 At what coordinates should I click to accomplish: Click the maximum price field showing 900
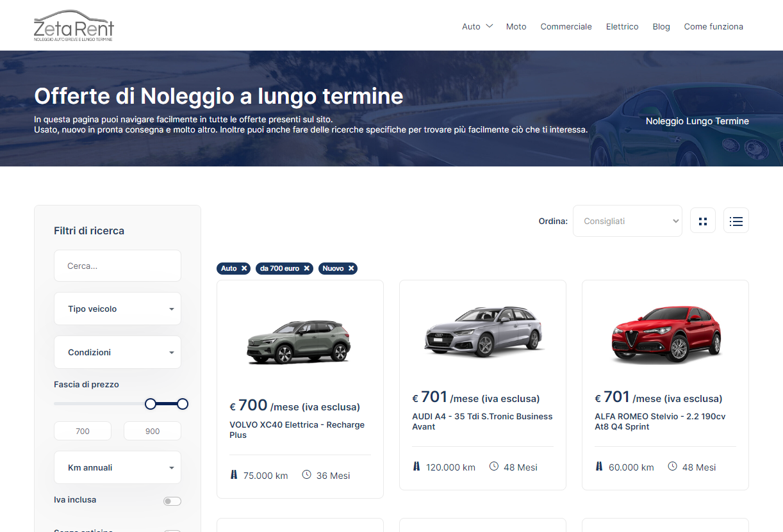click(x=152, y=431)
